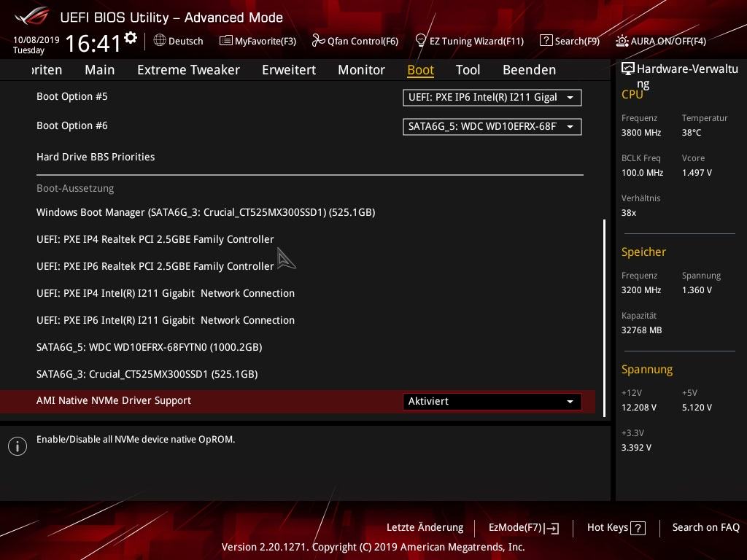Click the EzMode exit arrow icon
Viewport: 747px width, 560px height.
(x=551, y=528)
